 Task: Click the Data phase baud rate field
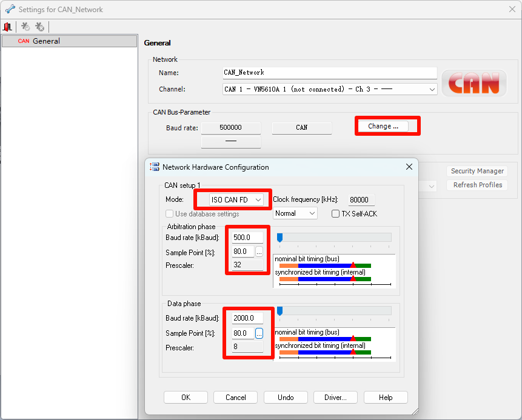point(247,318)
